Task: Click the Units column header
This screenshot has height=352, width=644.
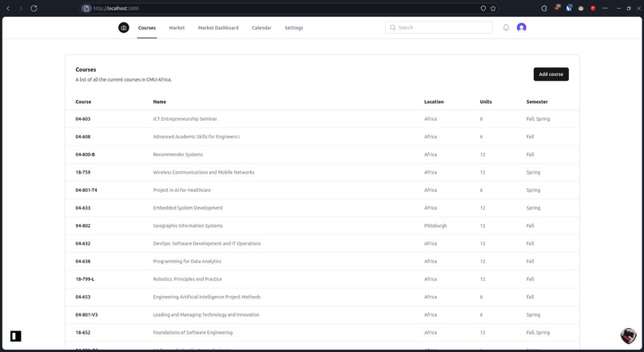Action: (486, 102)
